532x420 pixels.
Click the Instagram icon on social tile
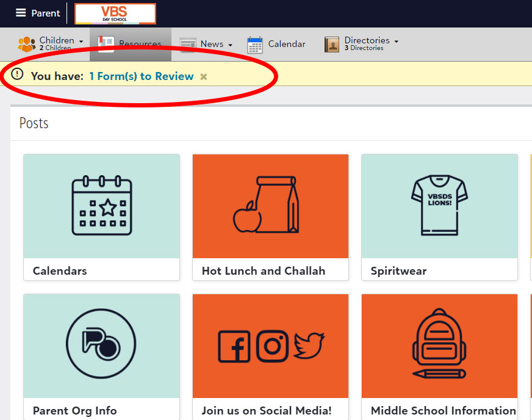[x=272, y=346]
